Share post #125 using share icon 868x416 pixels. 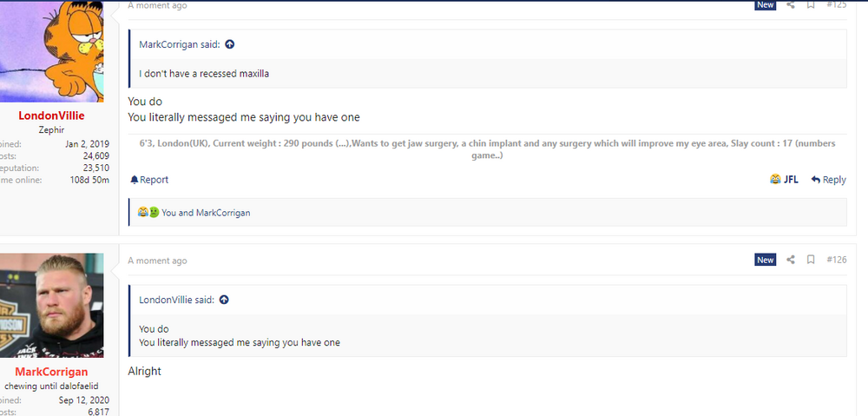point(791,4)
